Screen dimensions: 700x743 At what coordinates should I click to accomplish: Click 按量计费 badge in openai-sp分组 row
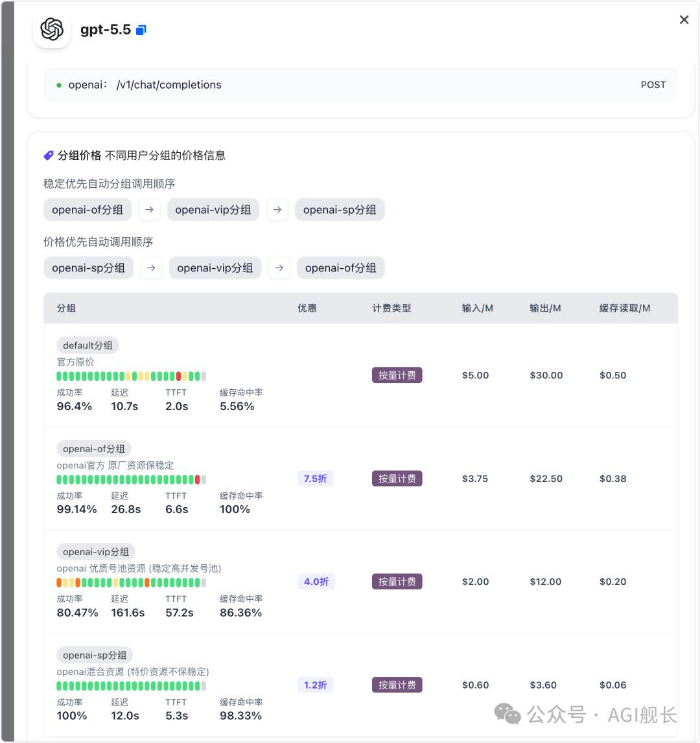tap(397, 685)
